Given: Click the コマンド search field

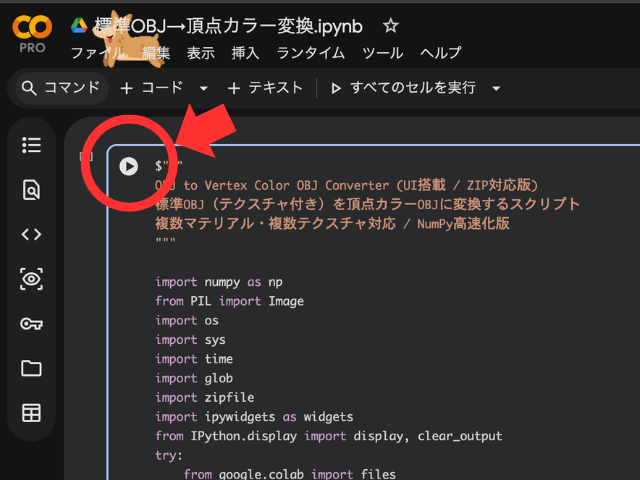Looking at the screenshot, I should (62, 88).
